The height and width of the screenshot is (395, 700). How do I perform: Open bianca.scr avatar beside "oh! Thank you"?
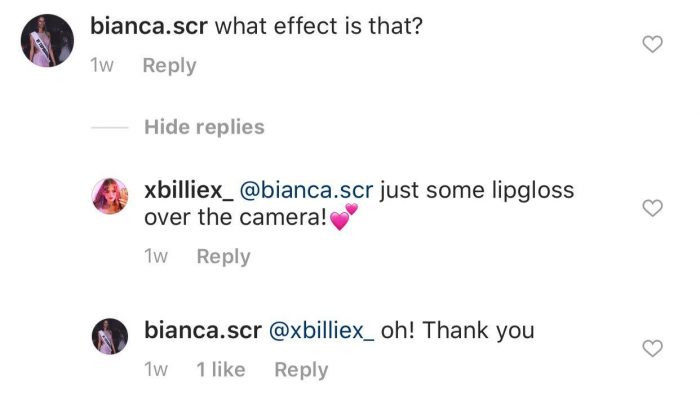pyautogui.click(x=110, y=336)
